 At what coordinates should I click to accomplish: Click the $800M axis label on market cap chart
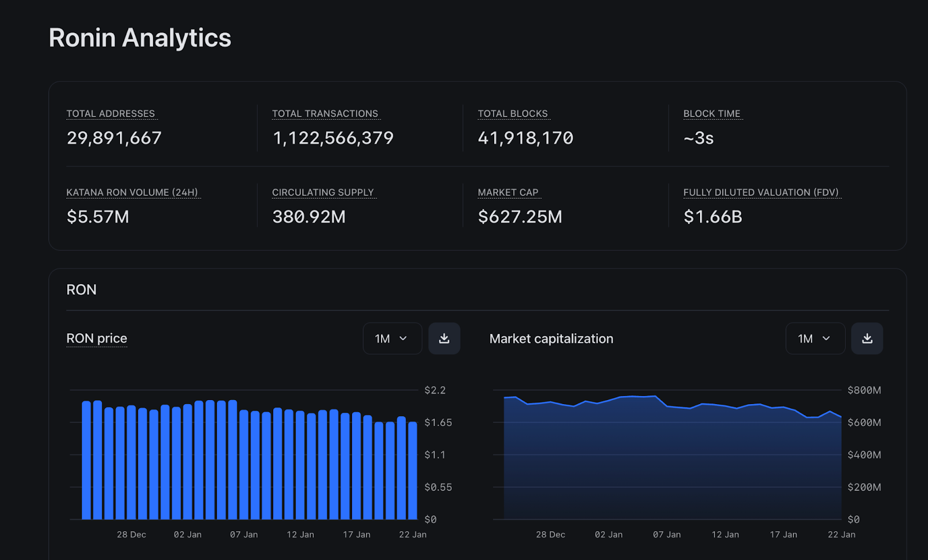(x=864, y=390)
